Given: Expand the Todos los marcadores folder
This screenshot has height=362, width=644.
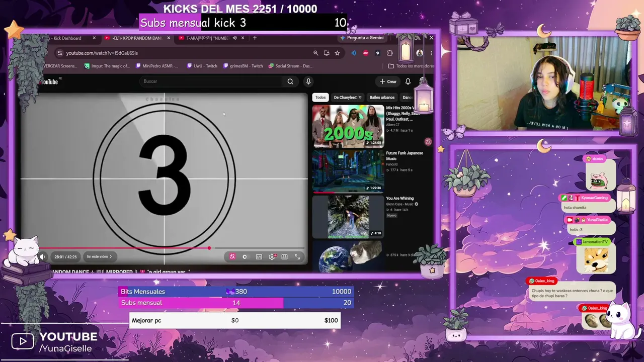Looking at the screenshot, I should point(411,66).
